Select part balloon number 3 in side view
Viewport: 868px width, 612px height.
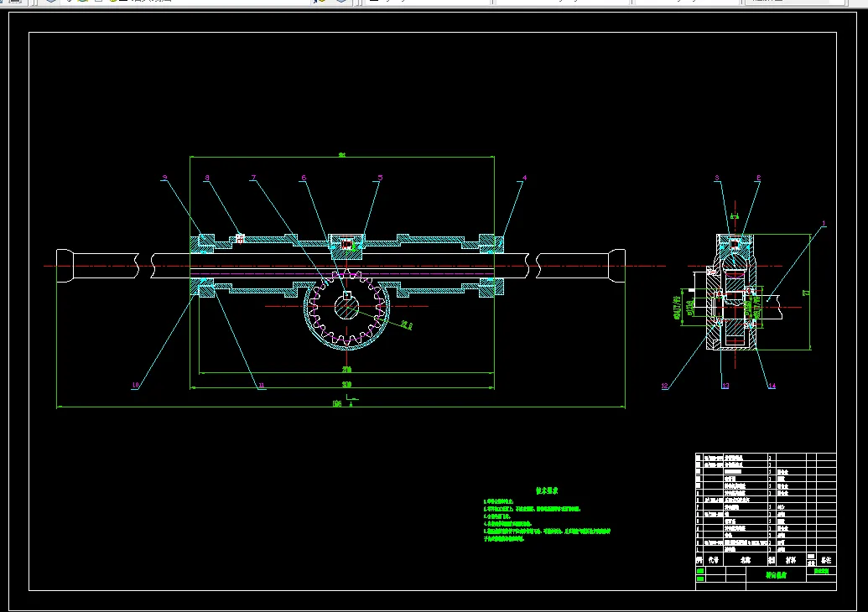tap(717, 178)
